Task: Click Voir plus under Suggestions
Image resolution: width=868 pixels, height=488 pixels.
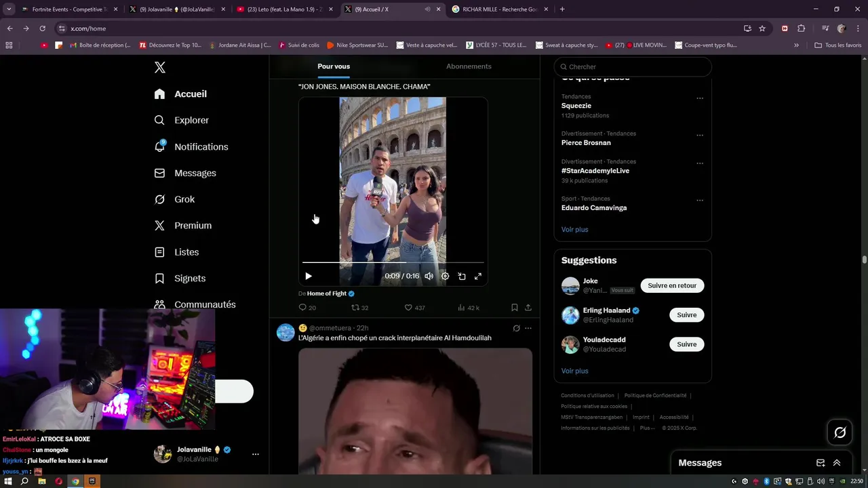Action: tap(575, 371)
